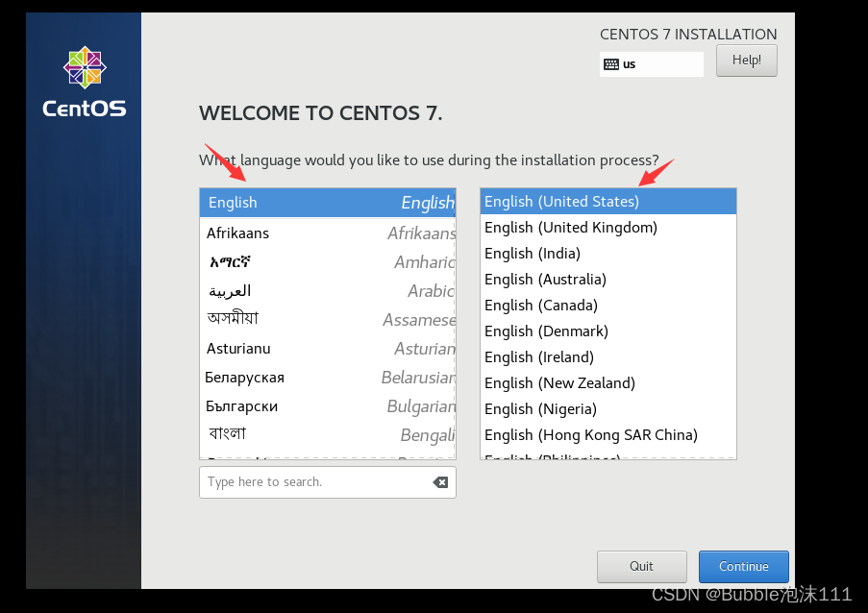Click the CentOS logo in sidebar
This screenshot has width=868, height=613.
coord(85,82)
